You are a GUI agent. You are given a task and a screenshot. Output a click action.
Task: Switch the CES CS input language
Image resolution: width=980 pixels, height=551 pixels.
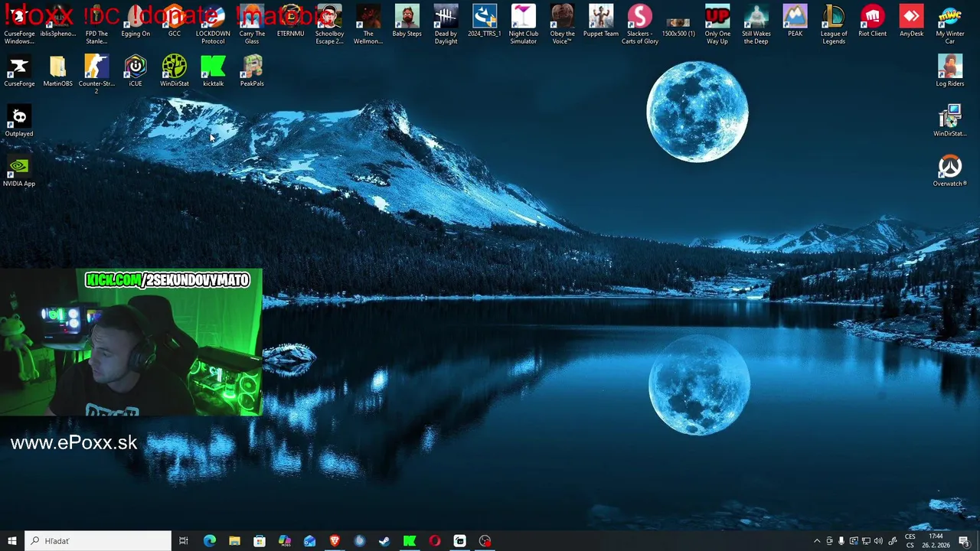(910, 541)
